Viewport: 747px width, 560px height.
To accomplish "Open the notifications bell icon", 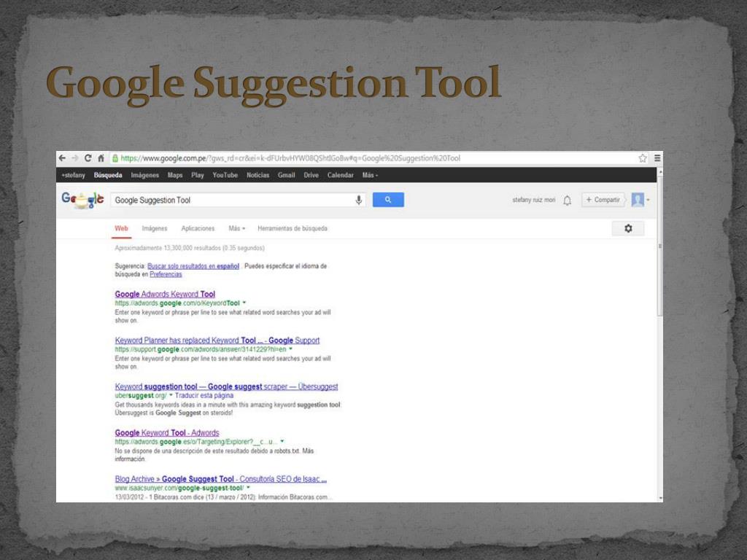I will tap(567, 201).
